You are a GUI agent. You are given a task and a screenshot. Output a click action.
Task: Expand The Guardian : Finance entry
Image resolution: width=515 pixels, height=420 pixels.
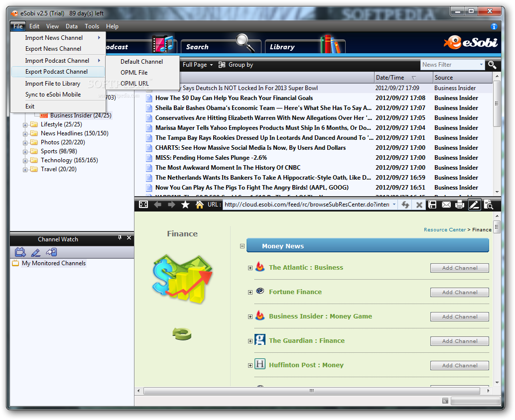(x=250, y=341)
